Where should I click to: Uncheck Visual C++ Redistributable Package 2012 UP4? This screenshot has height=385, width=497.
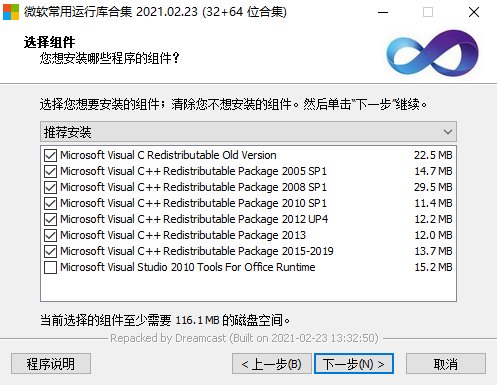tap(50, 219)
